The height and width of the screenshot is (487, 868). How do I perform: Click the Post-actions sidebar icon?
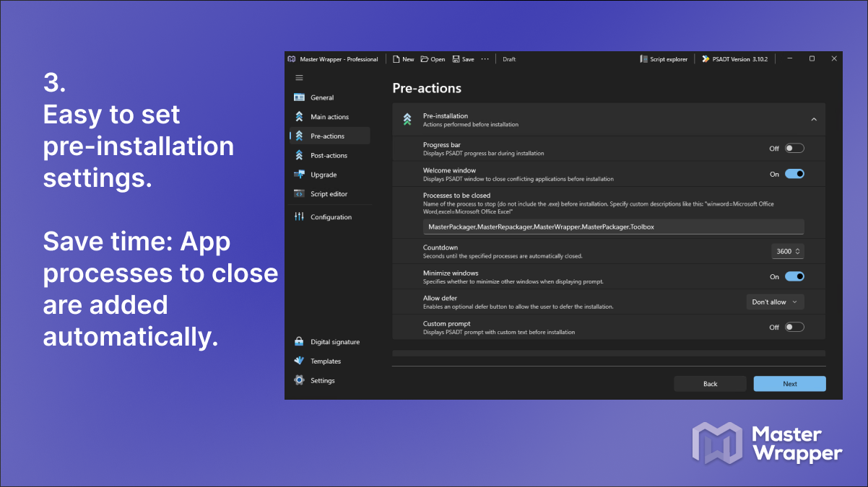pyautogui.click(x=299, y=155)
